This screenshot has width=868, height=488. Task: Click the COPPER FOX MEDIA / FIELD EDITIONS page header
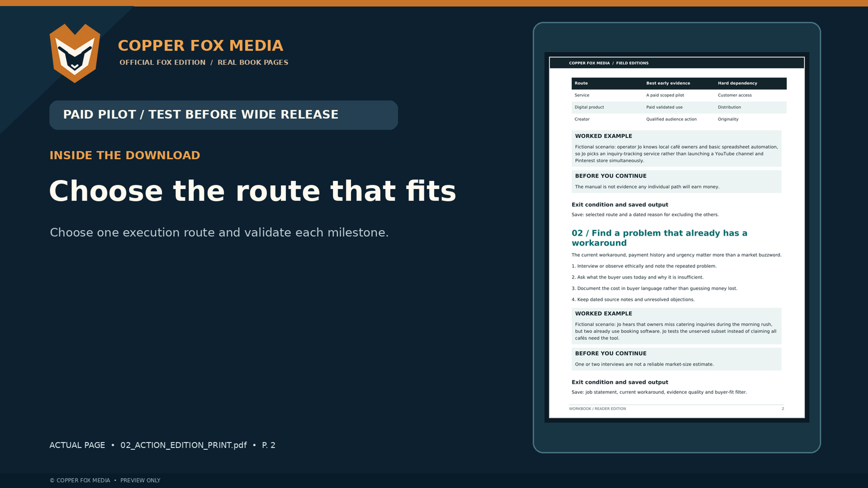609,63
